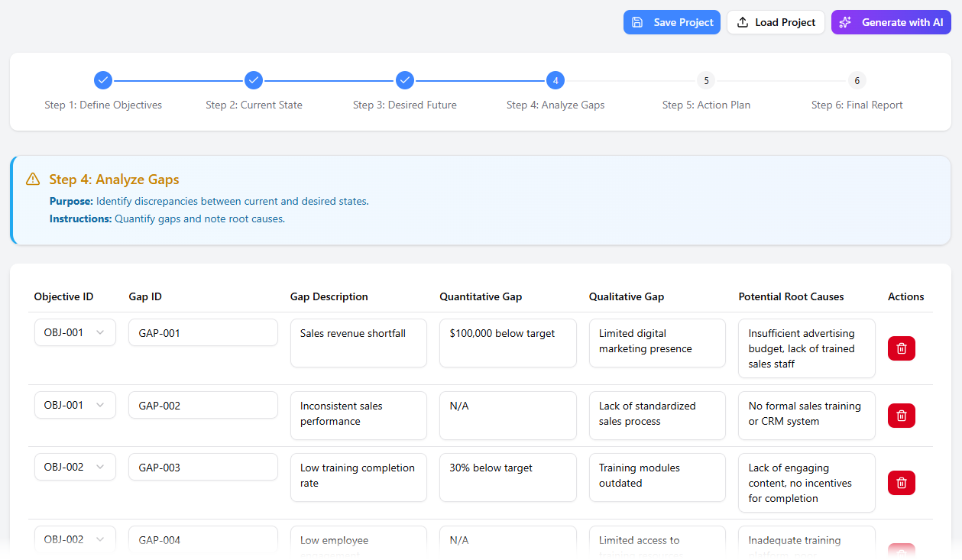The image size is (962, 560).
Task: Edit 'Training modules outdated' qualitative gap field
Action: coord(656,477)
